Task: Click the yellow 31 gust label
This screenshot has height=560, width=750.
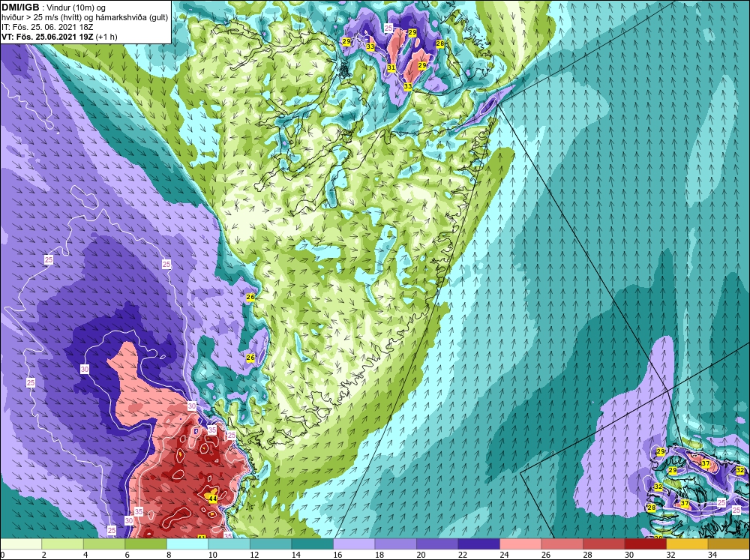Action: [391, 68]
